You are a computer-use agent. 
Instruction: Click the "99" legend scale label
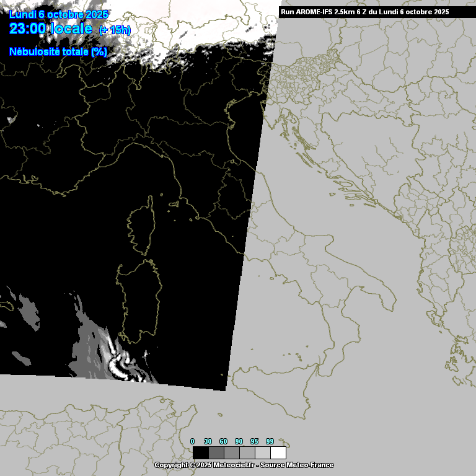click(x=270, y=441)
